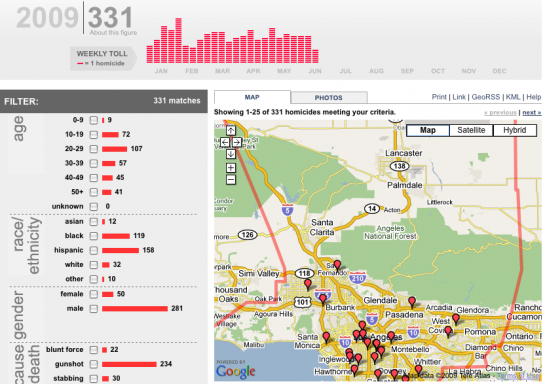Check the age 40-49 filter
545x384 pixels.
93,178
